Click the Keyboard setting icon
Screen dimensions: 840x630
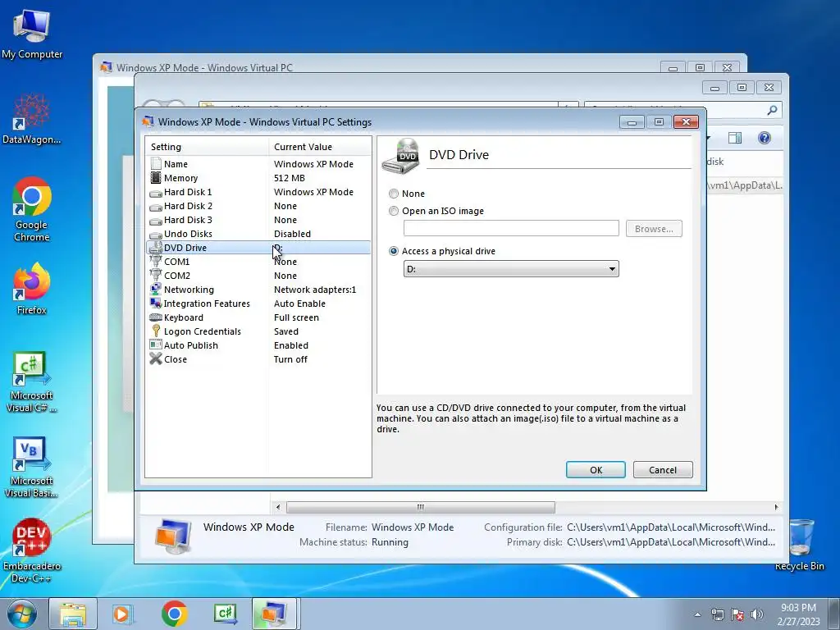coord(156,317)
